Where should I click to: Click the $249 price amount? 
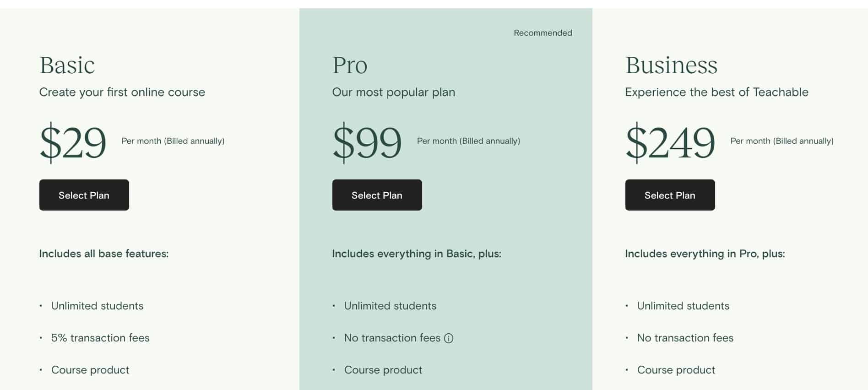click(670, 142)
